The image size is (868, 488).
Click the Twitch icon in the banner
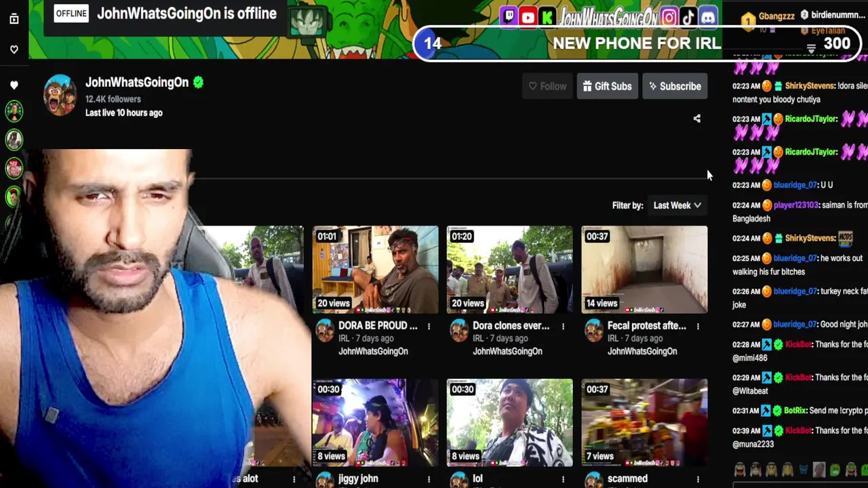pyautogui.click(x=509, y=18)
